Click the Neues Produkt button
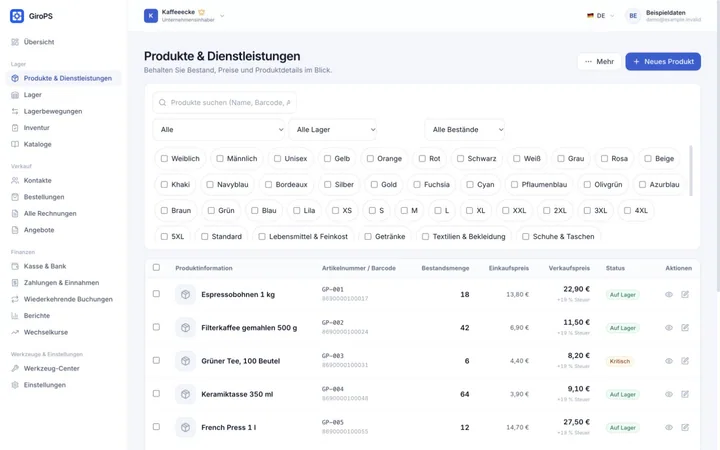Viewport: 720px width, 450px height. (663, 62)
